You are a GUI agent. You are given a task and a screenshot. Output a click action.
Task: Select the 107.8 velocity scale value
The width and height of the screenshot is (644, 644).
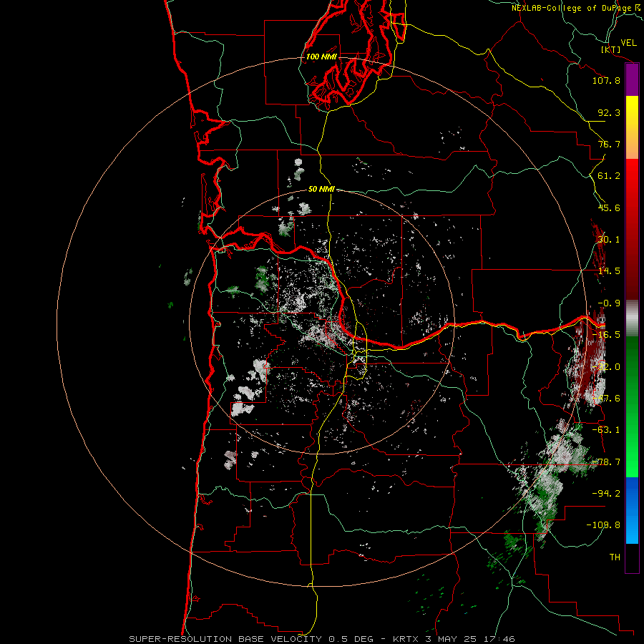pos(606,80)
